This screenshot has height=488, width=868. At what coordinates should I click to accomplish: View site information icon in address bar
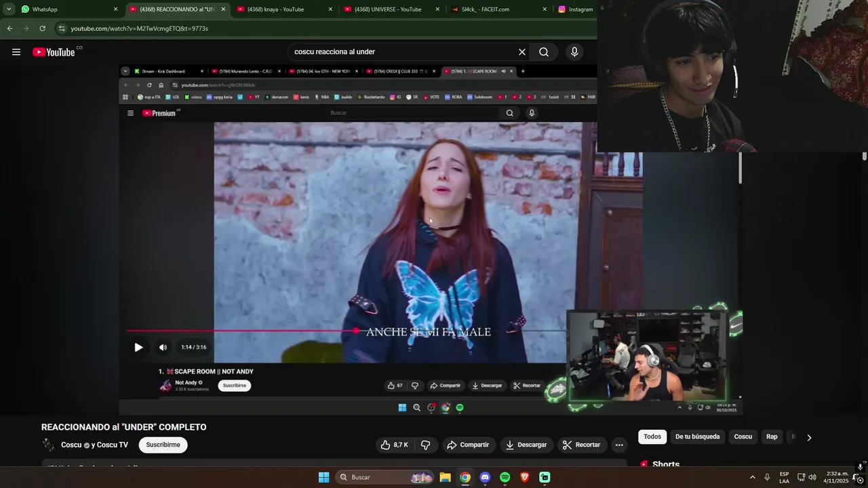tap(62, 28)
